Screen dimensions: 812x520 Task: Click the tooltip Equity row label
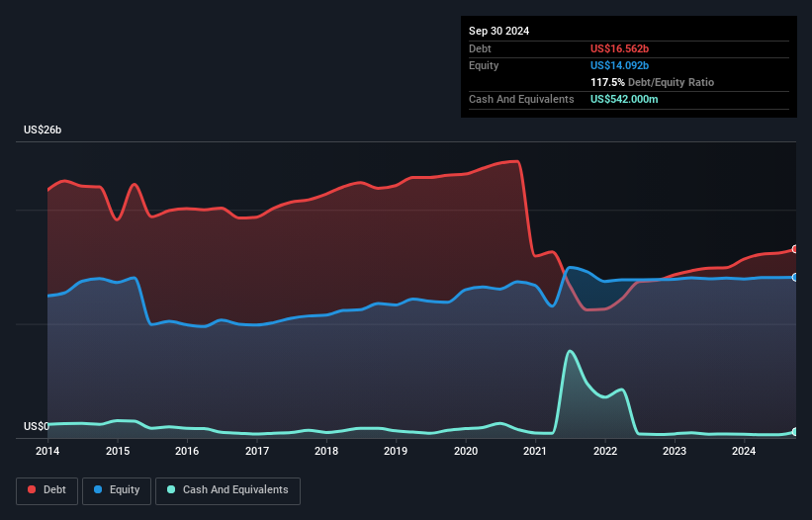484,65
